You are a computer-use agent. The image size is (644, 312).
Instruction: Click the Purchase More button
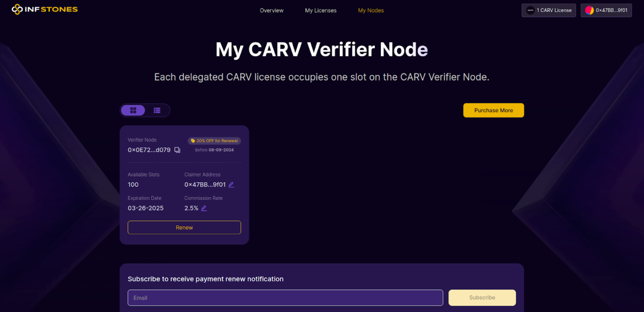pyautogui.click(x=493, y=110)
